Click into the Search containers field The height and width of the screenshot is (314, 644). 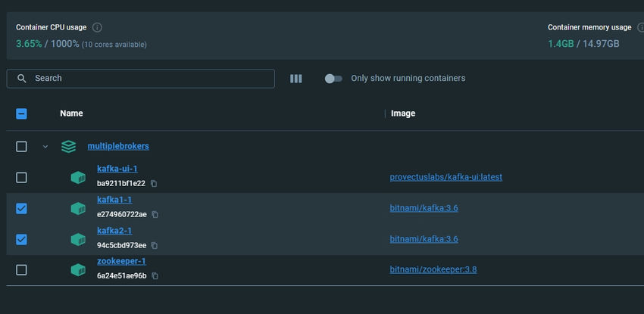(140, 78)
